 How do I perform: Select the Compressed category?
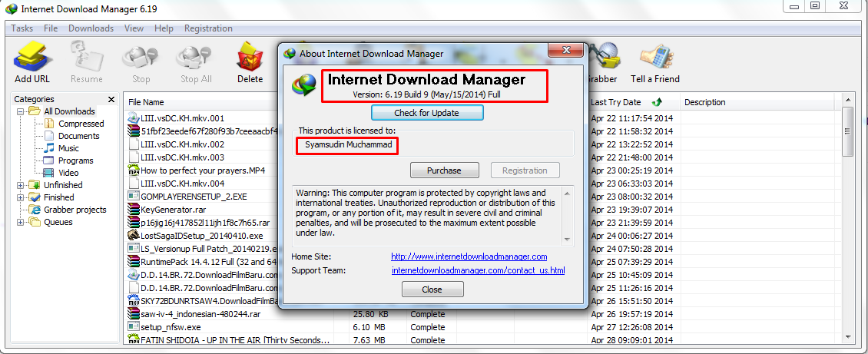coord(81,124)
